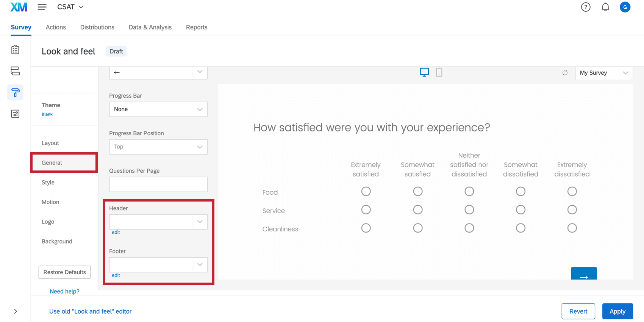This screenshot has width=644, height=322.
Task: Open the Header dropdown
Action: click(x=158, y=222)
